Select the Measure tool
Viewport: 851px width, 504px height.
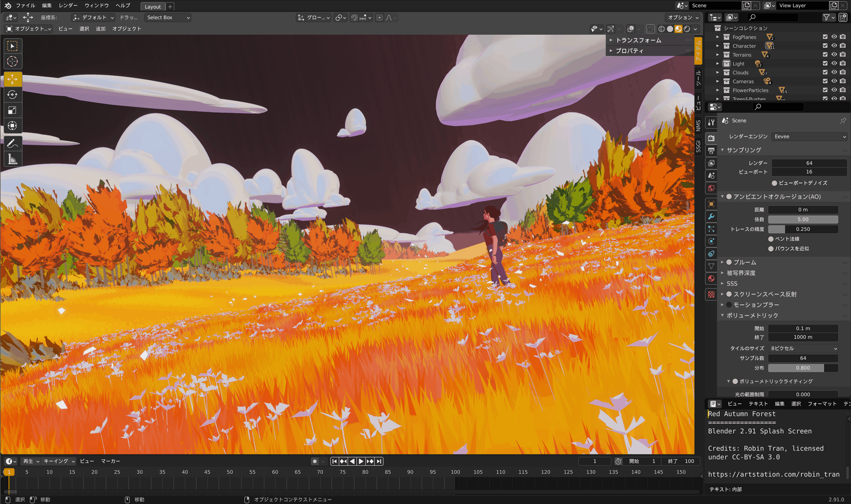pos(12,159)
